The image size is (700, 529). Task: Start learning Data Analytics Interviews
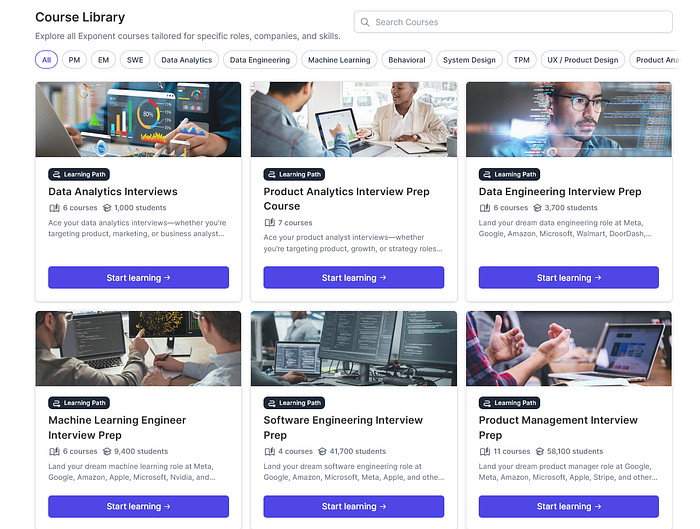138,278
